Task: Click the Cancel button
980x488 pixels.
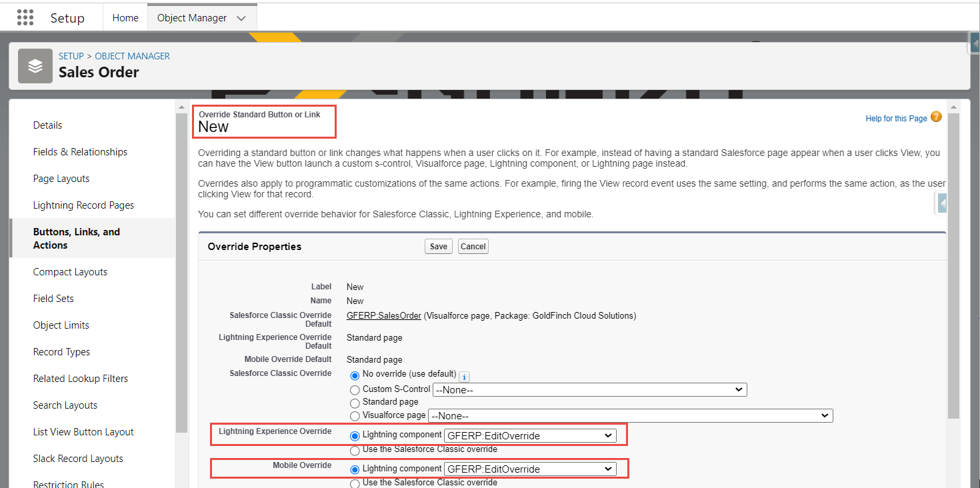Action: [473, 247]
